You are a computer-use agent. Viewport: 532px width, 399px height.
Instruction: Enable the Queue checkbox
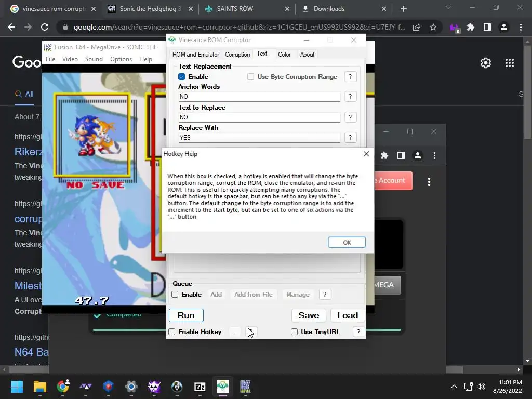pyautogui.click(x=175, y=295)
